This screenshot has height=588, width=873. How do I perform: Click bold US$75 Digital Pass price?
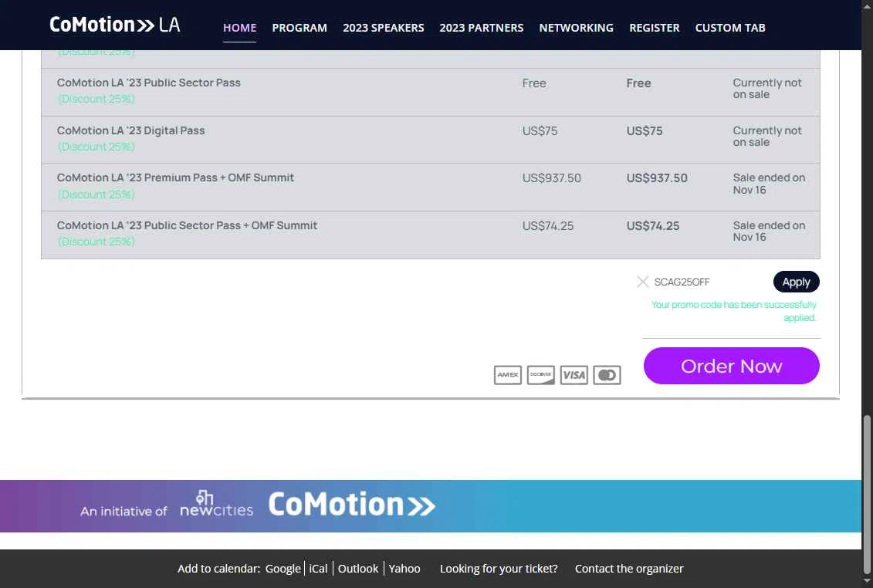point(645,131)
